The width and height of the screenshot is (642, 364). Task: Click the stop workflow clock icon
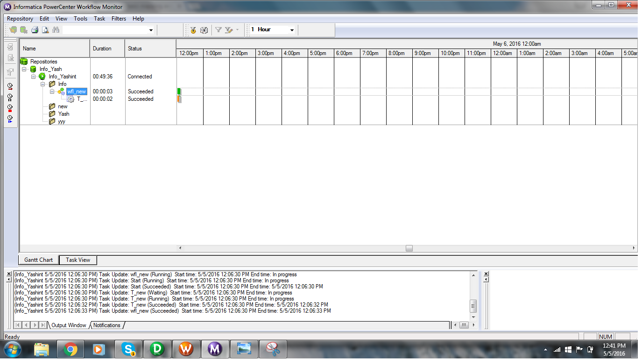click(x=10, y=108)
